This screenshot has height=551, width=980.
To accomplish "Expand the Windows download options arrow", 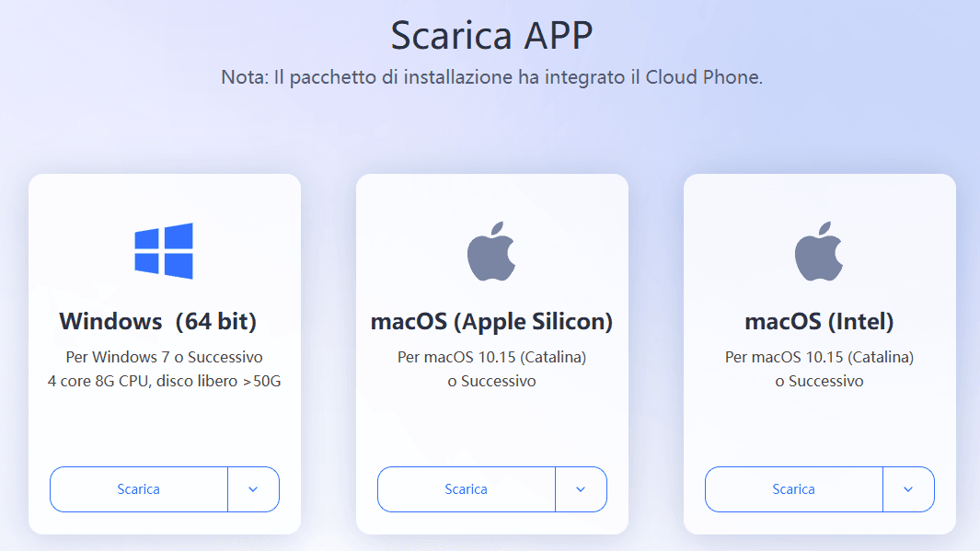I will coord(253,489).
